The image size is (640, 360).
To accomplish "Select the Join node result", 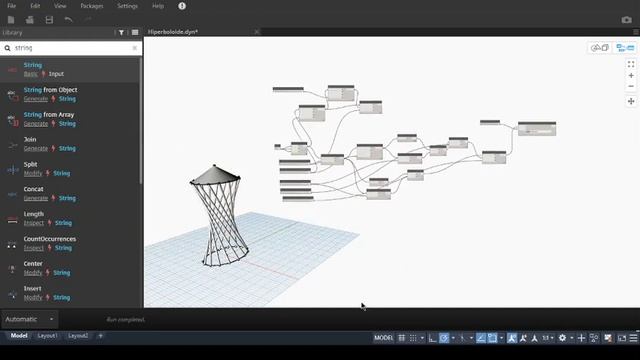I will coord(70,144).
